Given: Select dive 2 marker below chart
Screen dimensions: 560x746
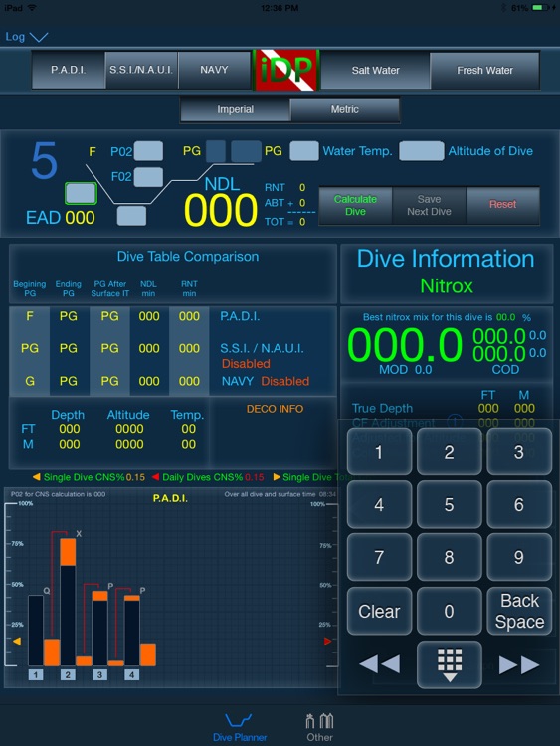Looking at the screenshot, I should [x=68, y=674].
